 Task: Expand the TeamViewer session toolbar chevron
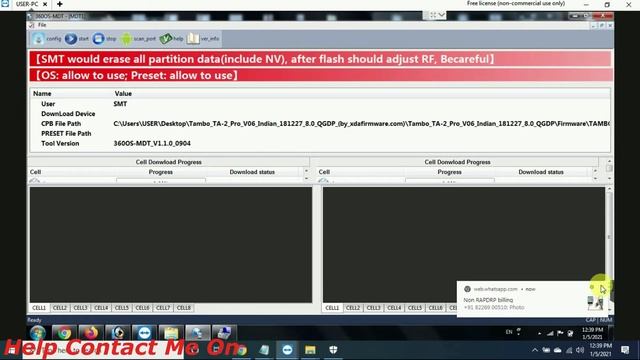442,16
